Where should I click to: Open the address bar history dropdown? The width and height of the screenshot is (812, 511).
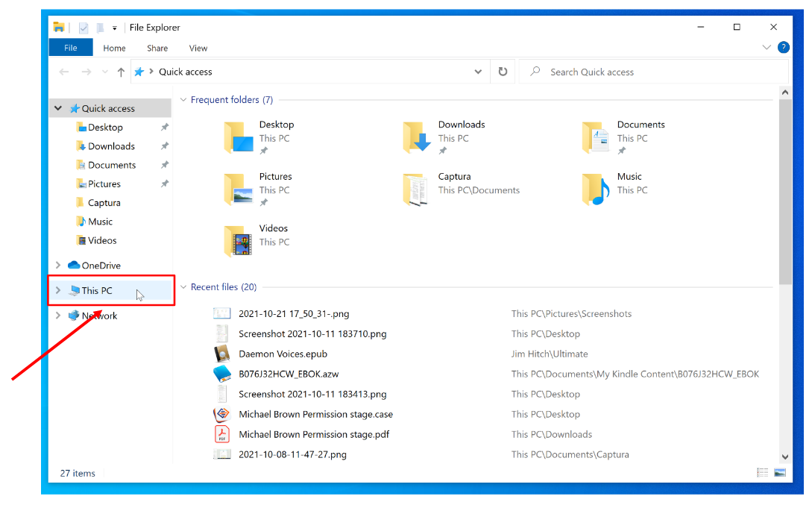[x=478, y=72]
